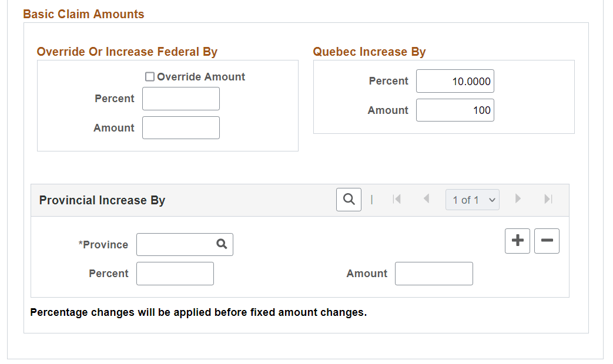The width and height of the screenshot is (613, 364).
Task: Click the Quebec Increase By section header
Action: [369, 52]
